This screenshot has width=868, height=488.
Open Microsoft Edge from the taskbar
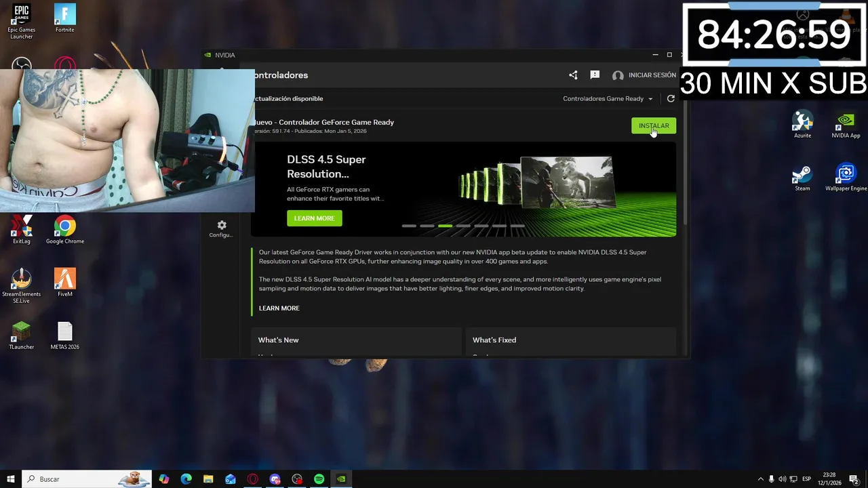[186, 479]
